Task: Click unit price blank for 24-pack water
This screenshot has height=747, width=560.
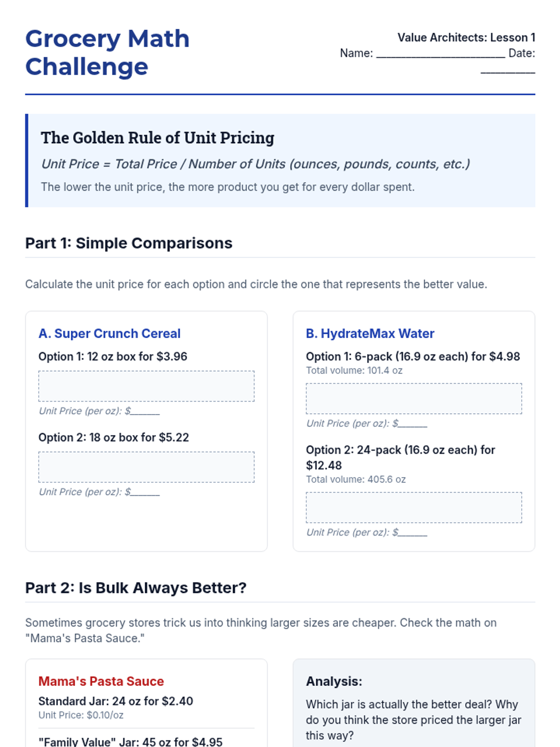Action: 413,533
